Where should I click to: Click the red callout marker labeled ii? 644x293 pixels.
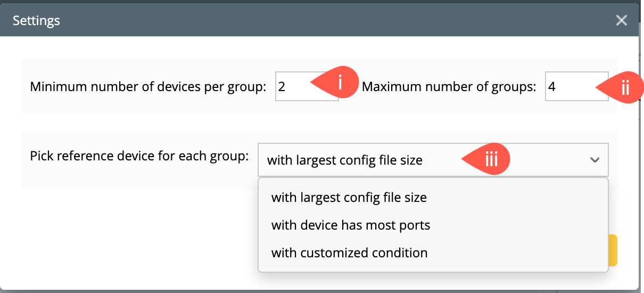[x=624, y=87]
